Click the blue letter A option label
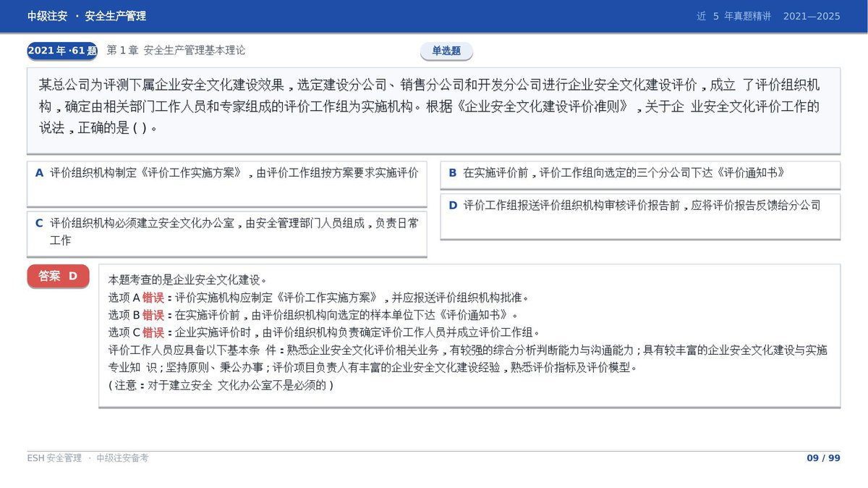The height and width of the screenshot is (488, 868). (40, 173)
